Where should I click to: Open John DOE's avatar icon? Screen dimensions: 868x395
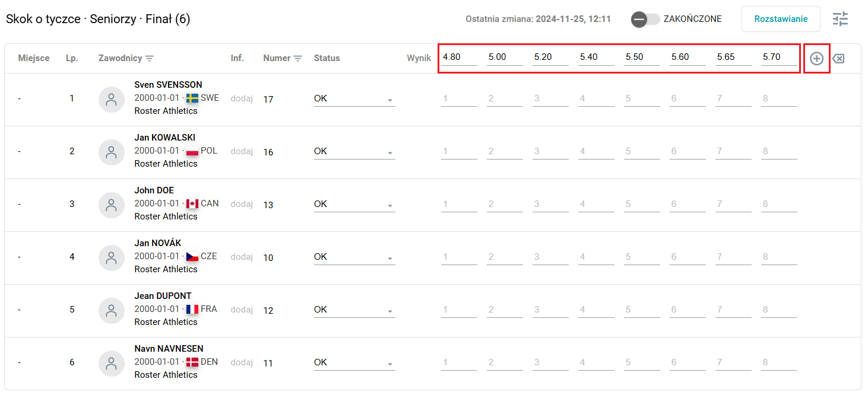click(x=111, y=205)
